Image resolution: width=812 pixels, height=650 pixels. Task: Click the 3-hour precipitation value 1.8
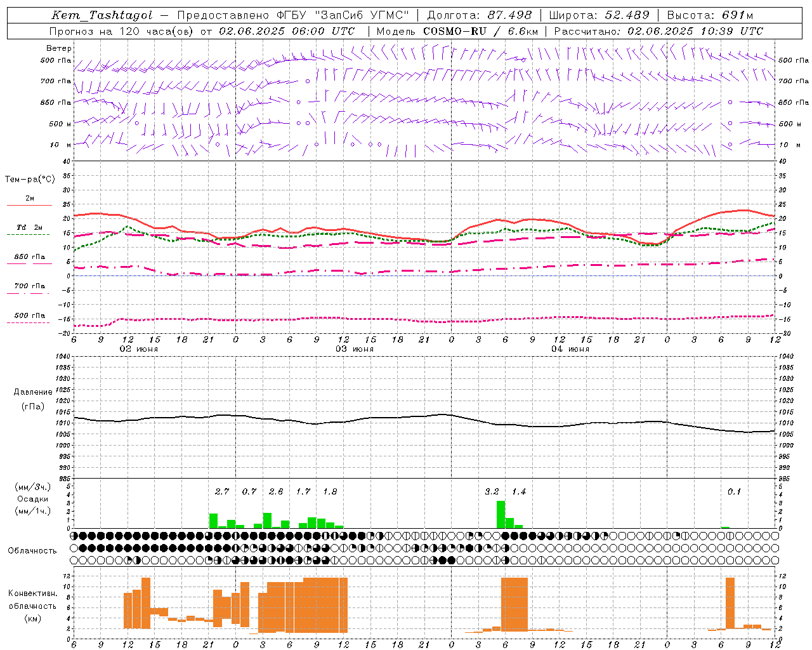(x=330, y=491)
